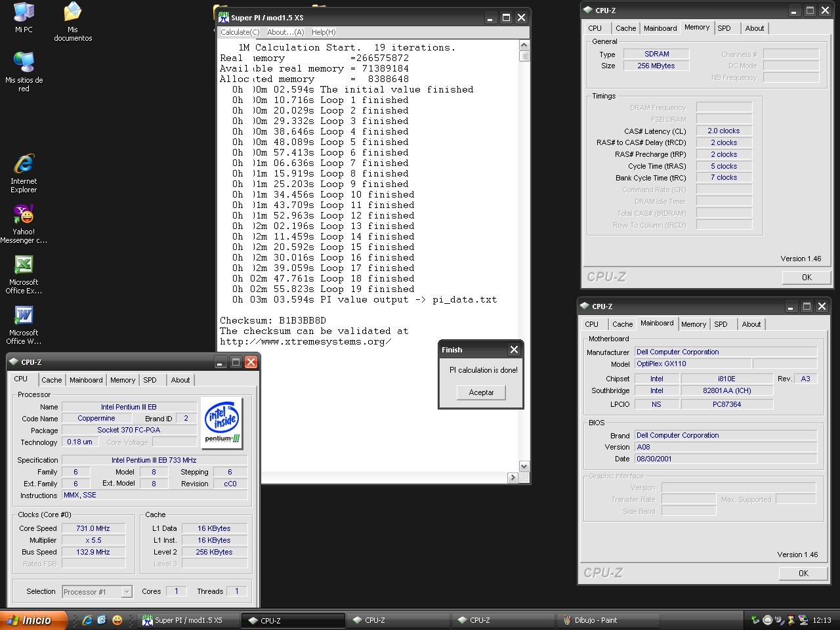The image size is (840, 630).
Task: Click Specification field Intel Pentium III EB 733 MHz
Action: tap(154, 460)
